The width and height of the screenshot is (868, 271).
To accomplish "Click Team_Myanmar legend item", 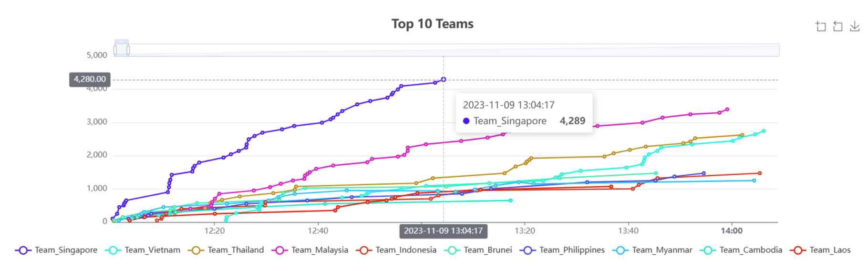I will 653,250.
